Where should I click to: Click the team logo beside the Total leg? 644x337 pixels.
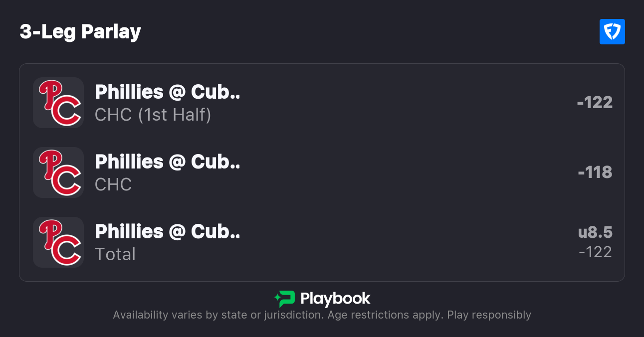click(x=58, y=242)
